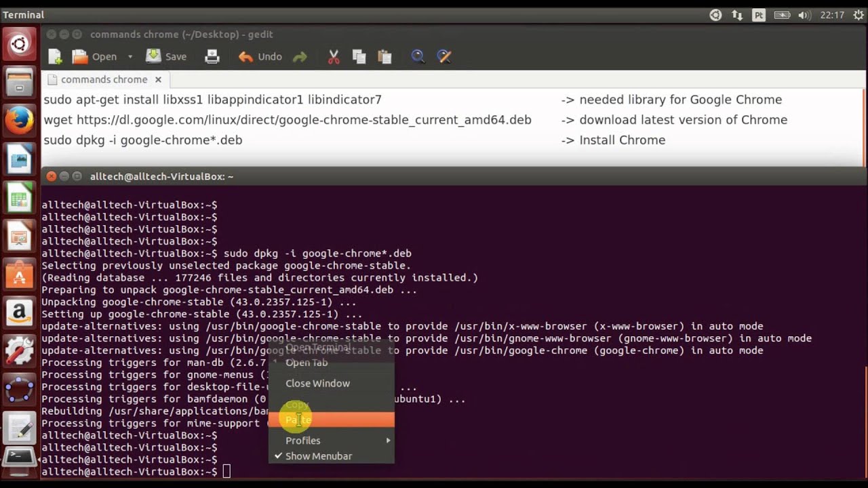868x488 pixels.
Task: Click the scissors cut icon
Action: [333, 57]
